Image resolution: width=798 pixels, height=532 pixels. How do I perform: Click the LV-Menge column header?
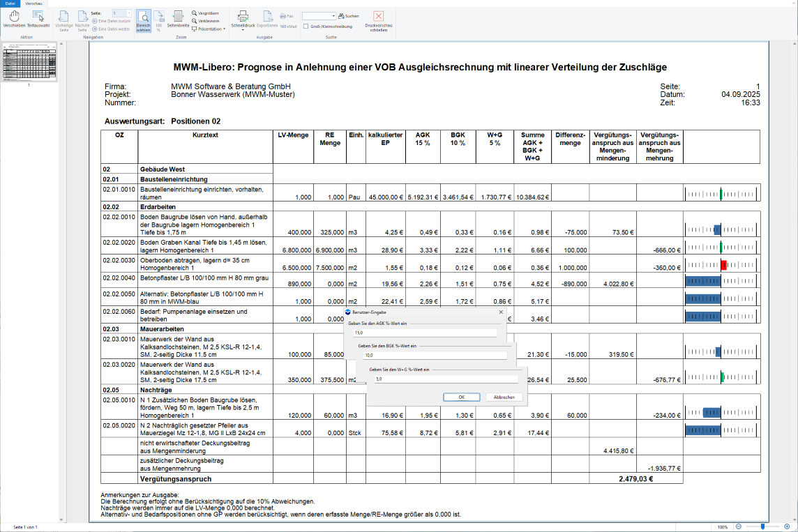coord(293,135)
